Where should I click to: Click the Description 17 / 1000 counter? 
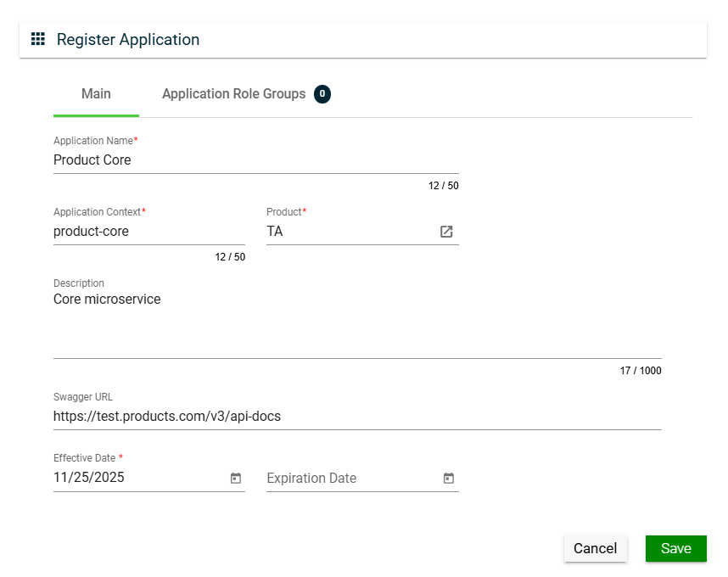click(640, 371)
